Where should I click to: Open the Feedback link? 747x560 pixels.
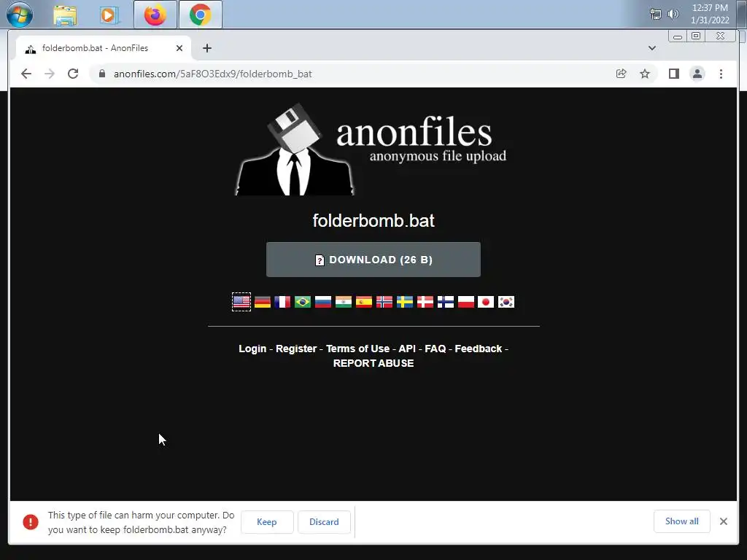pyautogui.click(x=479, y=349)
